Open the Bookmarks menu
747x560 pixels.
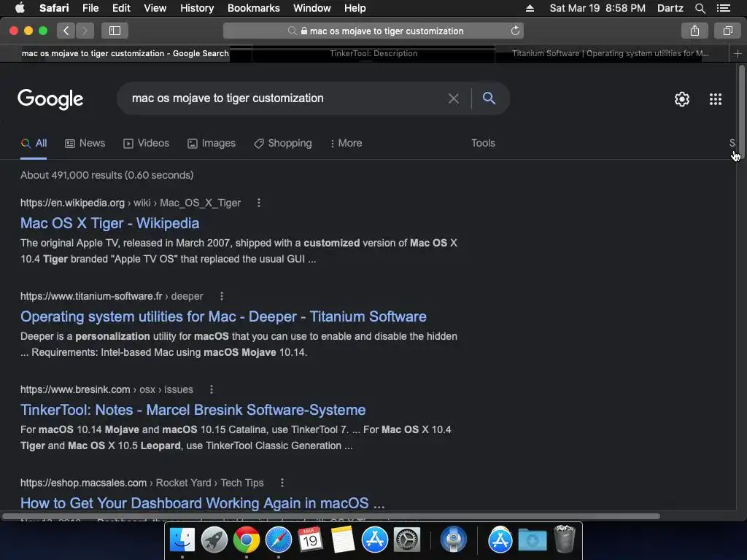tap(253, 8)
